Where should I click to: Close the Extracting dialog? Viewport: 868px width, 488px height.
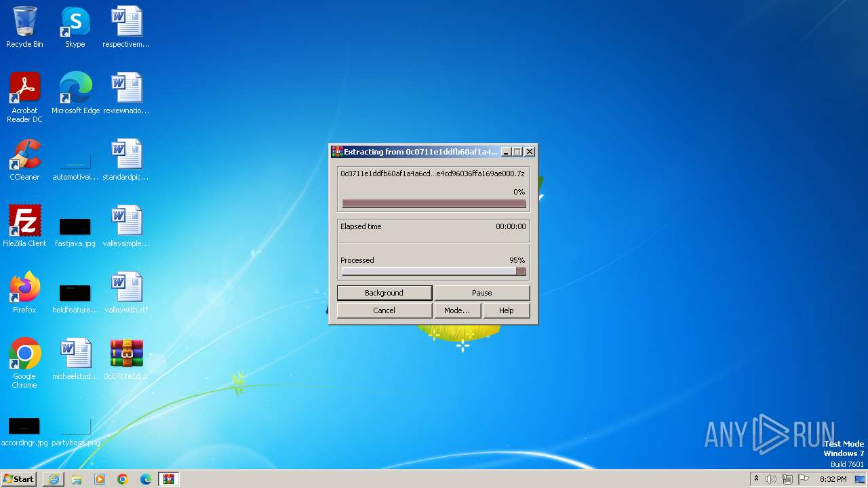(x=530, y=152)
